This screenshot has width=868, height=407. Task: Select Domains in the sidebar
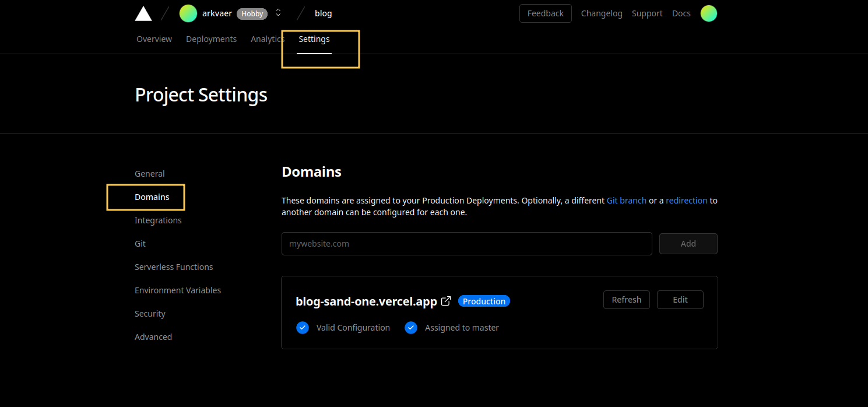coord(152,197)
